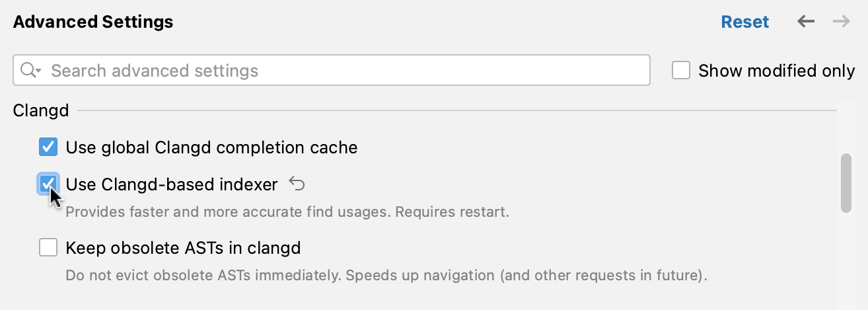Viewport: 868px width, 310px height.
Task: Click the Use Clangd-based indexer label text
Action: pyautogui.click(x=172, y=184)
